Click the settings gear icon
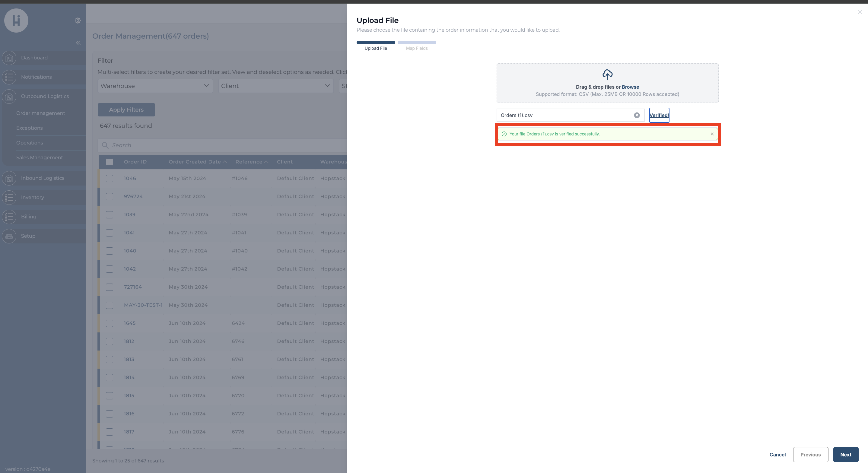Image resolution: width=868 pixels, height=473 pixels. [78, 21]
